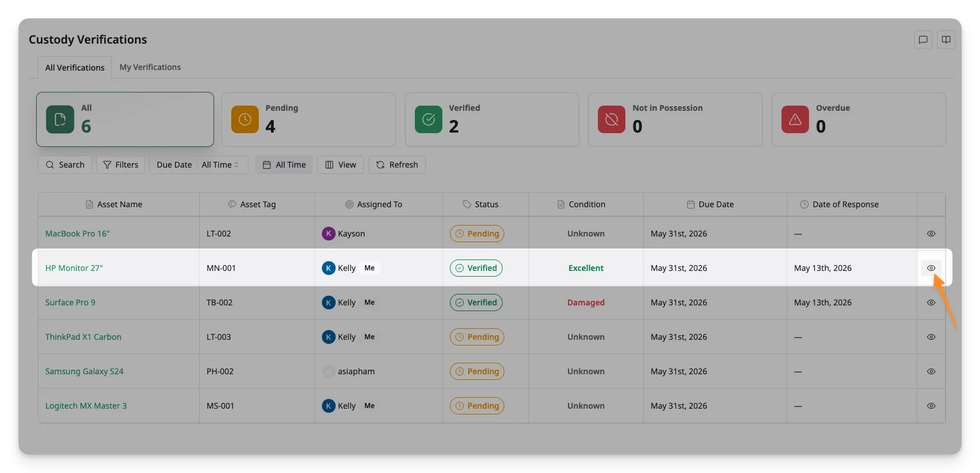View details of MacBook Pro 16" via eye icon
Image resolution: width=980 pixels, height=473 pixels.
tap(931, 234)
